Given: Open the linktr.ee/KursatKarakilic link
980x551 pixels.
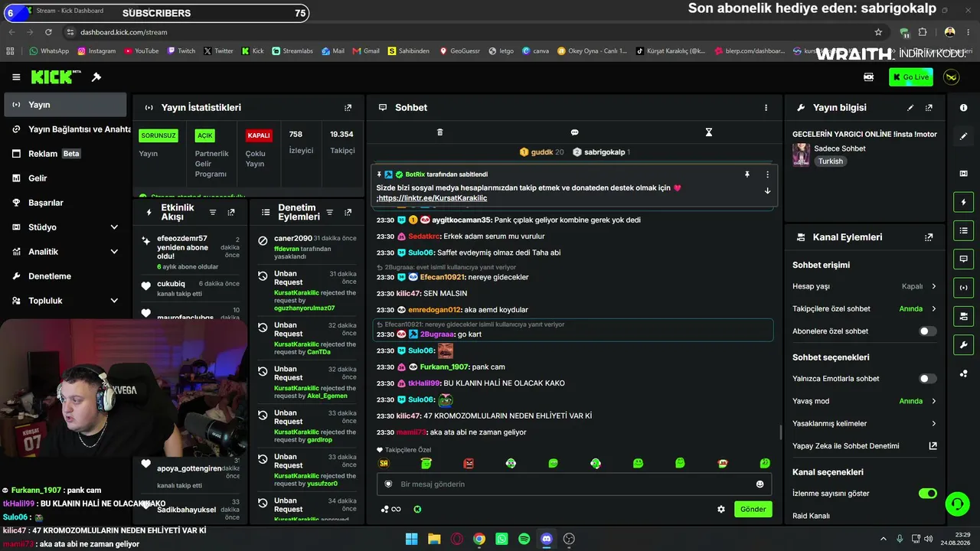Looking at the screenshot, I should [433, 198].
